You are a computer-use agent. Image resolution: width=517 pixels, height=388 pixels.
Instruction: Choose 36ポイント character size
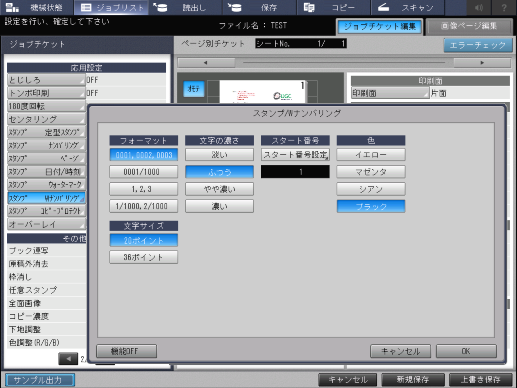tap(143, 257)
